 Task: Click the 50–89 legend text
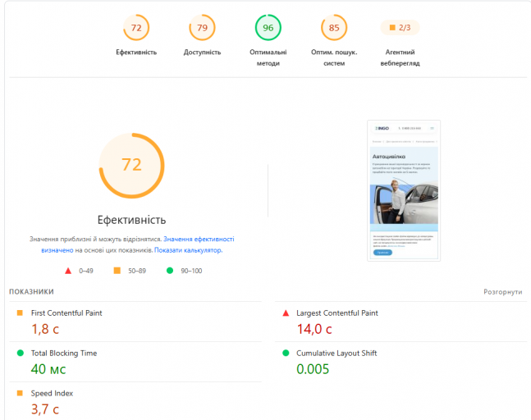coord(137,271)
